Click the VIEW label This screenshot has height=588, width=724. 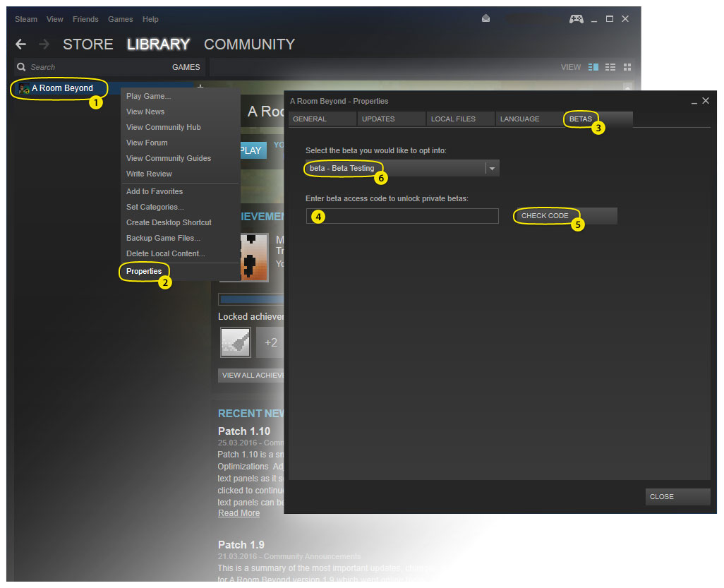(571, 67)
